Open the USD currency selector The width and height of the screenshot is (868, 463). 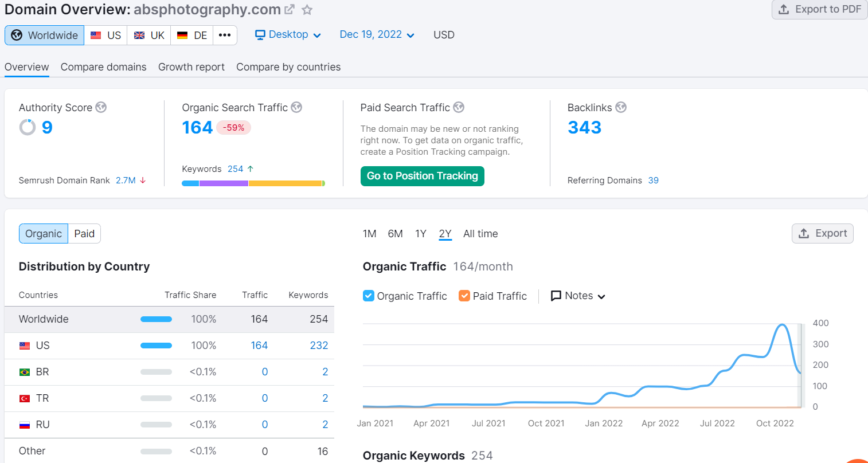click(444, 35)
